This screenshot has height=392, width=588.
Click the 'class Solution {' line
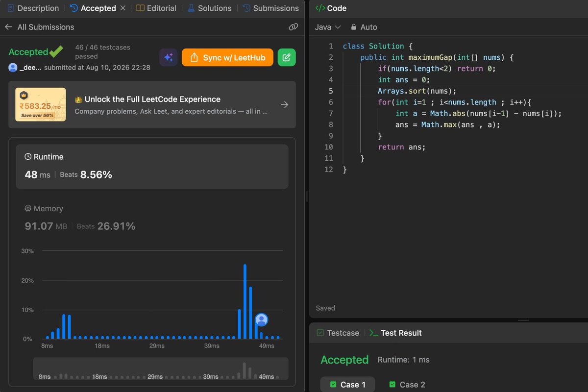(377, 46)
